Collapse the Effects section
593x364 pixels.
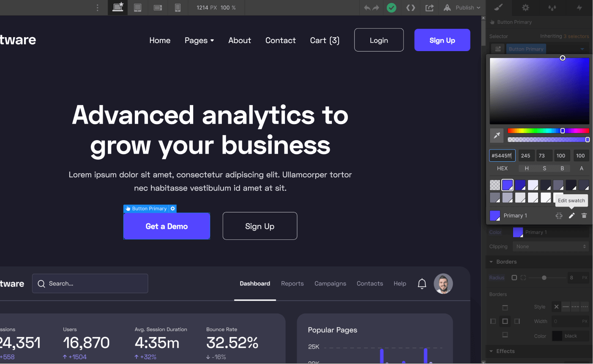click(x=491, y=351)
